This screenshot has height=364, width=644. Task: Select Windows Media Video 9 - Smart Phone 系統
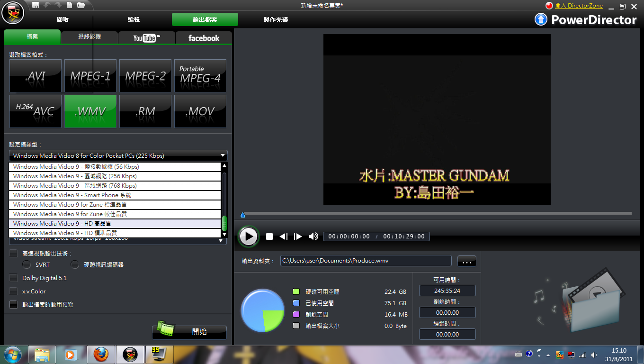(115, 195)
